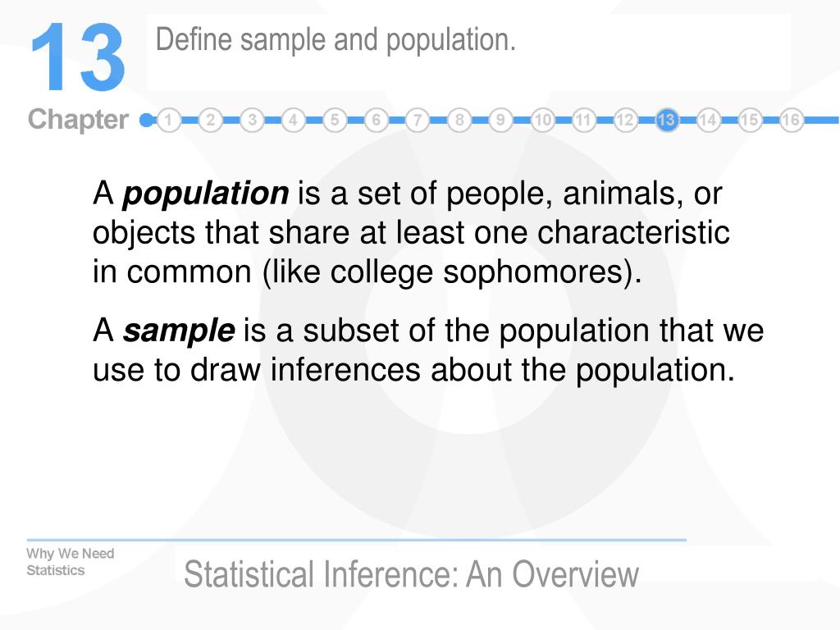Click the Statistical Inference: An Overview title
Screen dimensions: 840x630
click(x=412, y=574)
